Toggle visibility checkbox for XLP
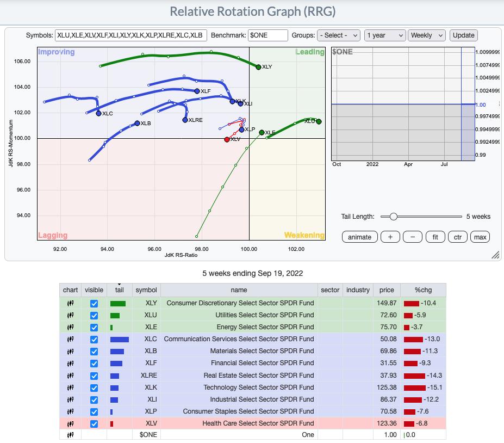 pyautogui.click(x=94, y=412)
